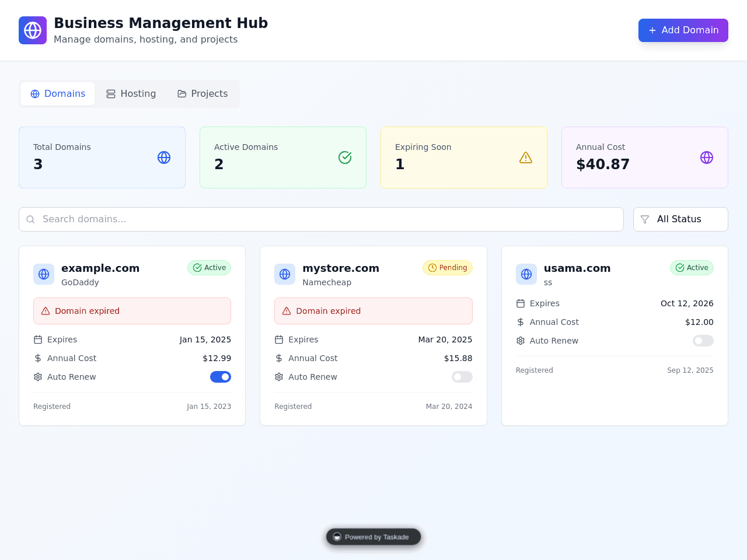Focus the Search domains field

click(321, 219)
